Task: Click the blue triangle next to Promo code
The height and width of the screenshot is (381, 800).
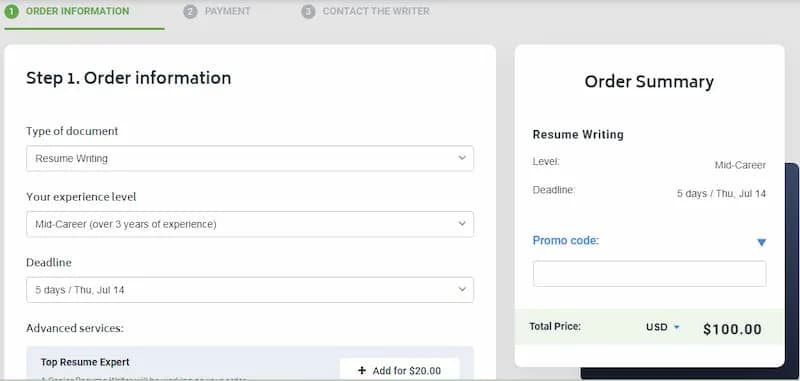Action: (761, 242)
